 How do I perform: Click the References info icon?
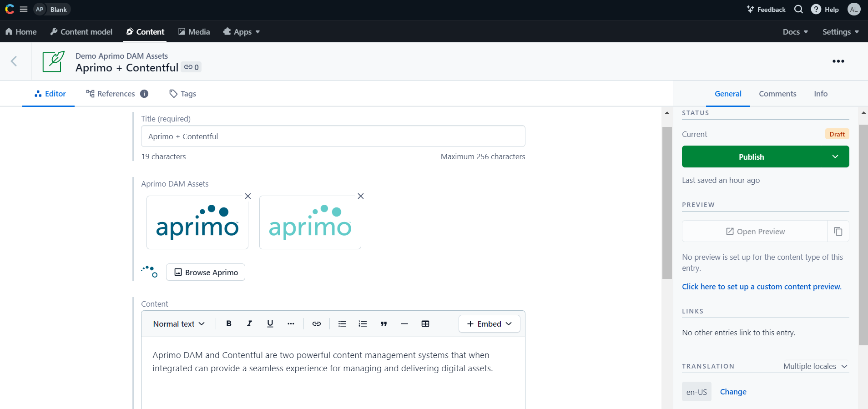[144, 94]
